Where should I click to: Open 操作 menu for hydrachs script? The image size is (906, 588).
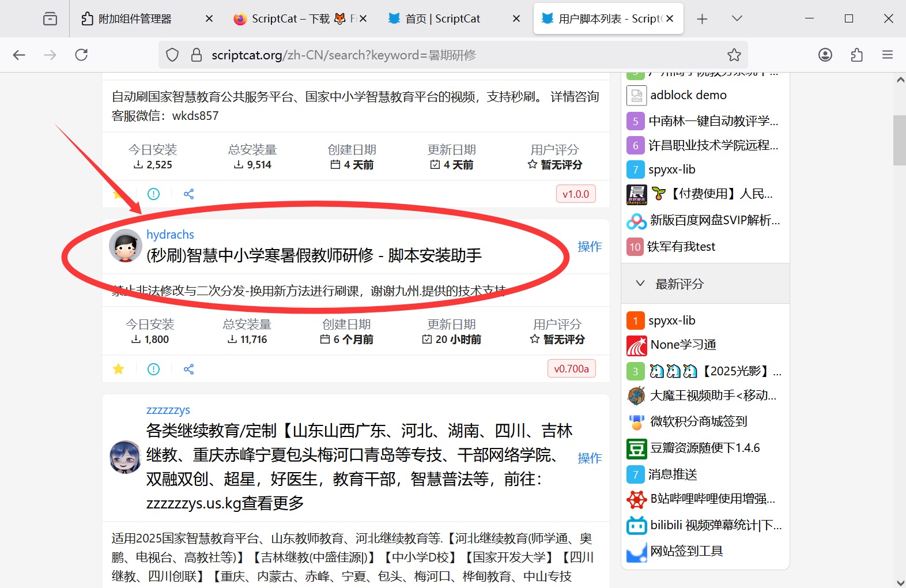coord(590,247)
